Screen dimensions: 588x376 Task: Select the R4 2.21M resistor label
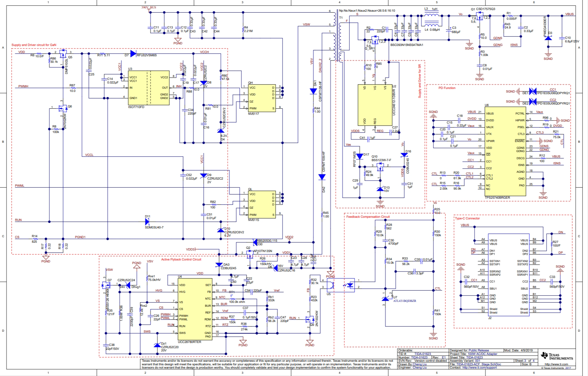pos(248,29)
